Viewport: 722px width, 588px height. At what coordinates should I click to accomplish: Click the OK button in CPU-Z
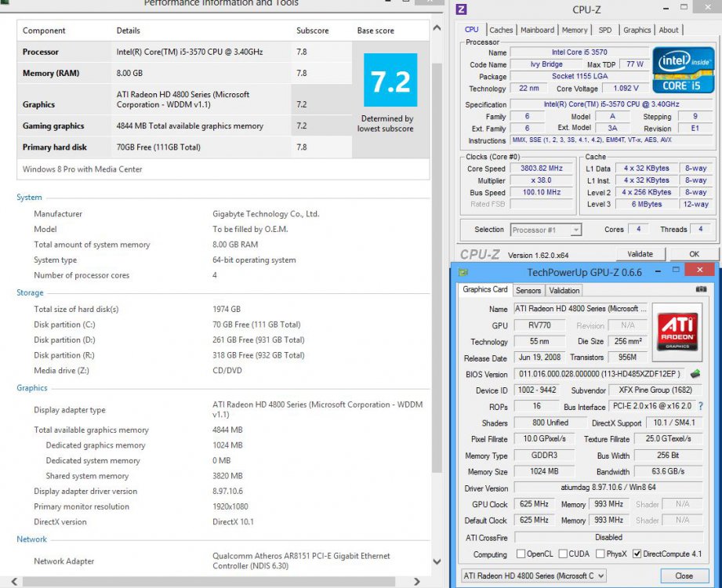(694, 254)
